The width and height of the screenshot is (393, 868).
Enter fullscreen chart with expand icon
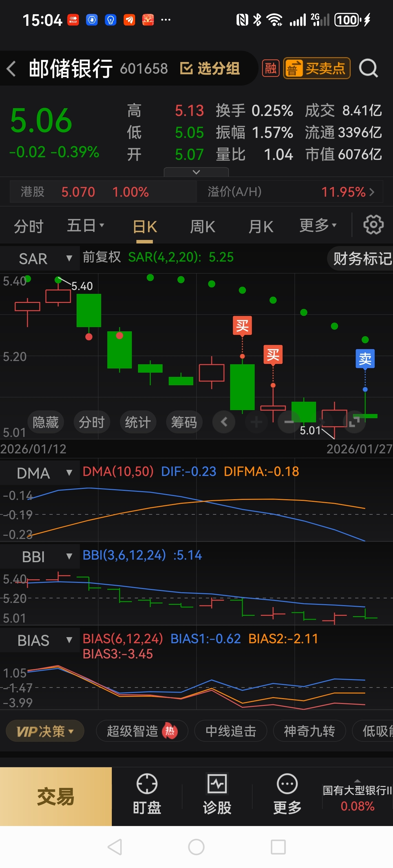(354, 422)
